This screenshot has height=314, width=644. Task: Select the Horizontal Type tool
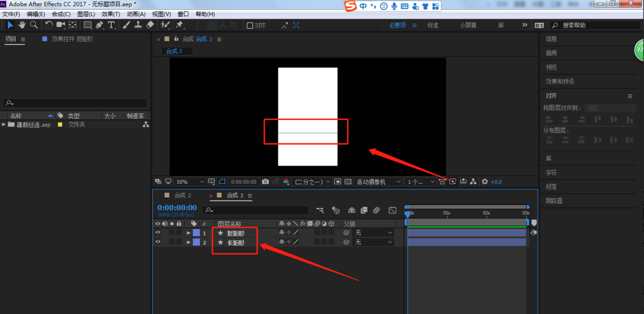click(111, 25)
